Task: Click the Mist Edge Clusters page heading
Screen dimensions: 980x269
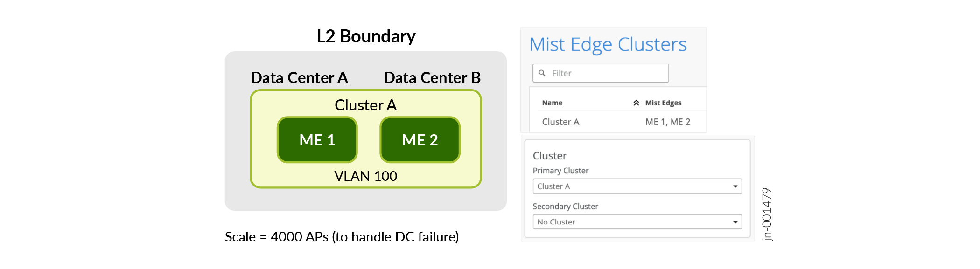Action: [608, 44]
